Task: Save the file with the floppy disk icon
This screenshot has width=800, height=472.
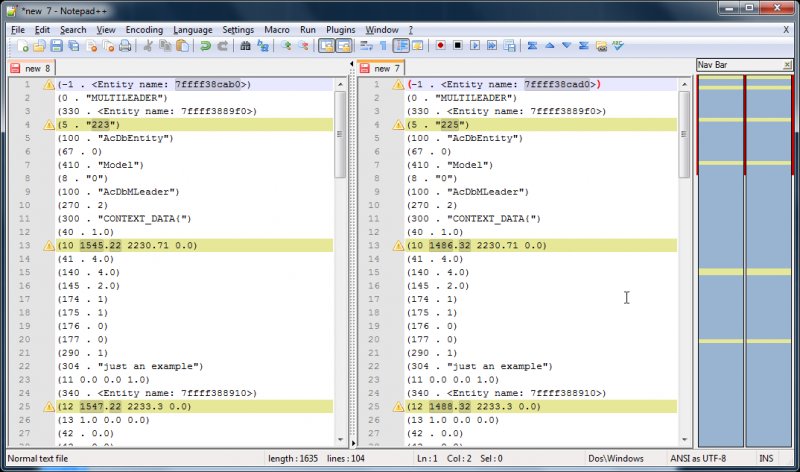Action: pyautogui.click(x=57, y=46)
